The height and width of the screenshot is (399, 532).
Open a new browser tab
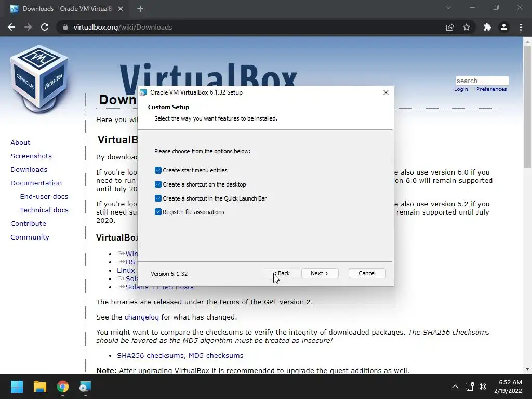click(140, 9)
